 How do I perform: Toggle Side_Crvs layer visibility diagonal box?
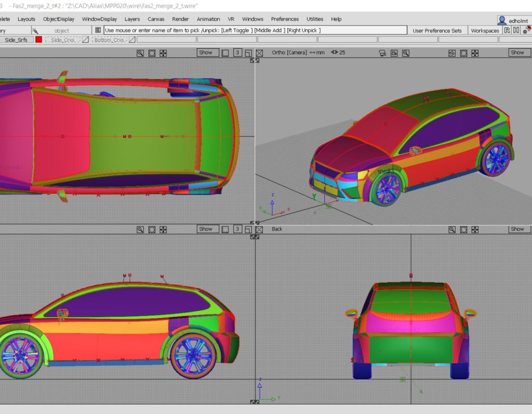click(86, 39)
